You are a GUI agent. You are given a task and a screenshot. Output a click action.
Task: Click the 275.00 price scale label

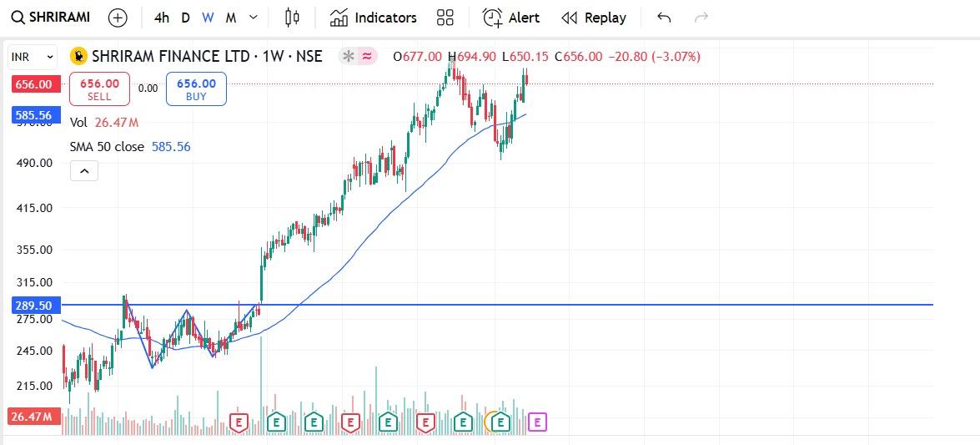(x=36, y=319)
